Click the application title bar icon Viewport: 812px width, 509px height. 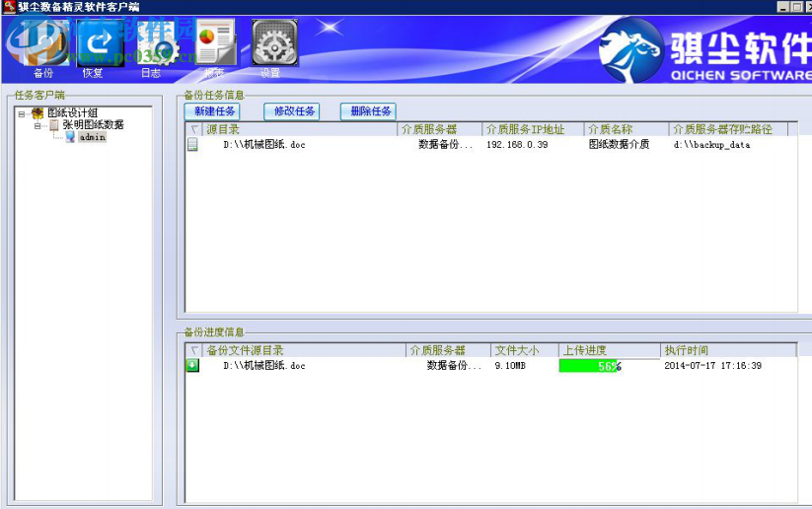point(9,7)
